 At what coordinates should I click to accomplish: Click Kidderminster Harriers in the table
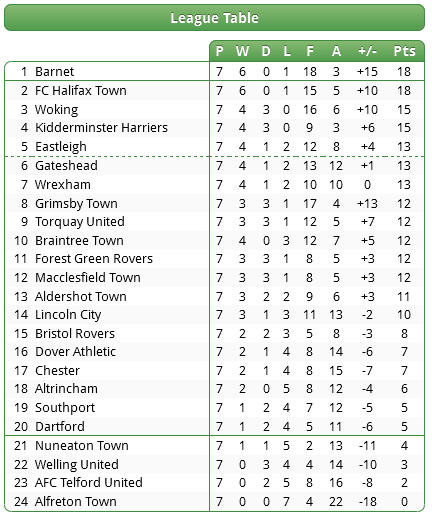tap(101, 127)
